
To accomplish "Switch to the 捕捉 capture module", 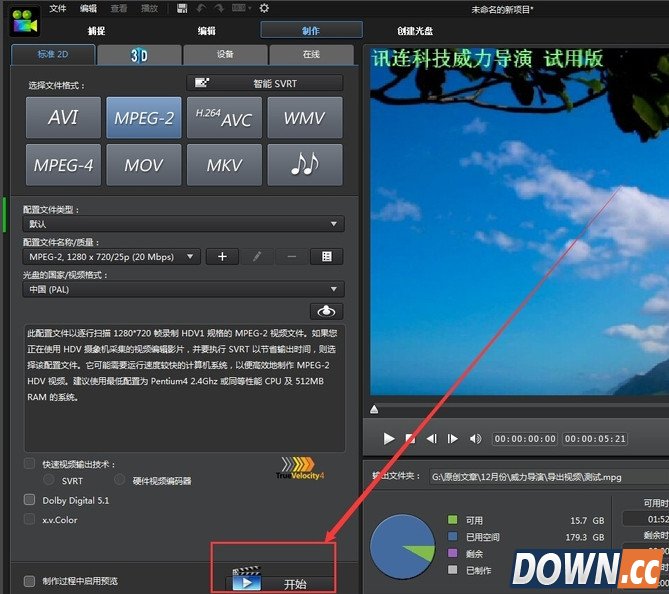I will 96,31.
